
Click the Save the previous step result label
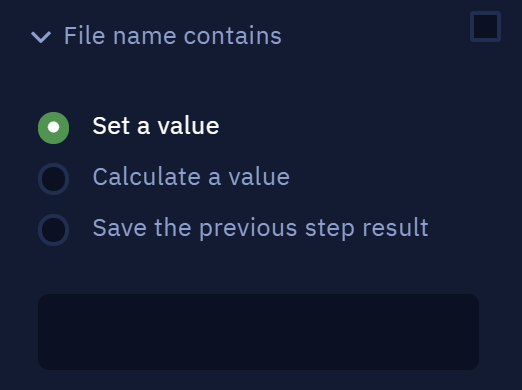[x=260, y=228]
